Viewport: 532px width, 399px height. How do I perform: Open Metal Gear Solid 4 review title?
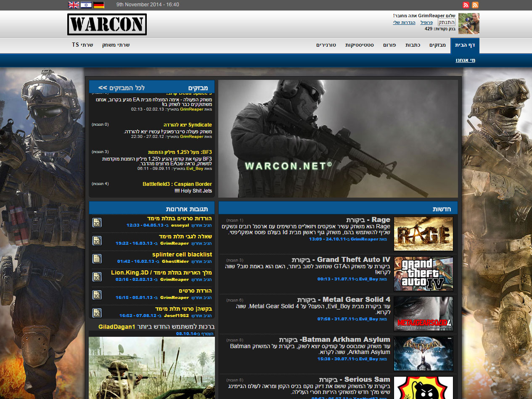pyautogui.click(x=344, y=299)
